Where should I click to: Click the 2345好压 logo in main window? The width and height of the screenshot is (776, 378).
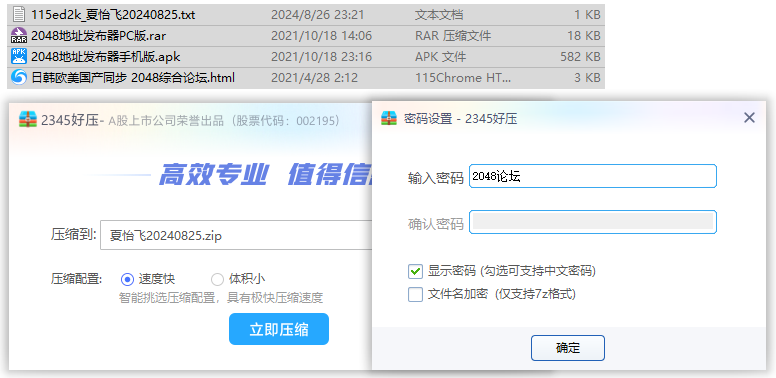click(28, 120)
